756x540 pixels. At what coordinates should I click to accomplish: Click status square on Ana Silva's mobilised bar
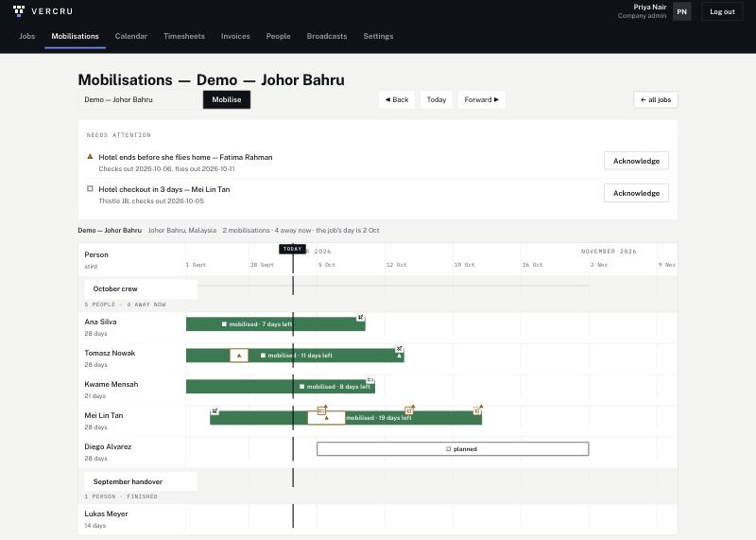224,324
